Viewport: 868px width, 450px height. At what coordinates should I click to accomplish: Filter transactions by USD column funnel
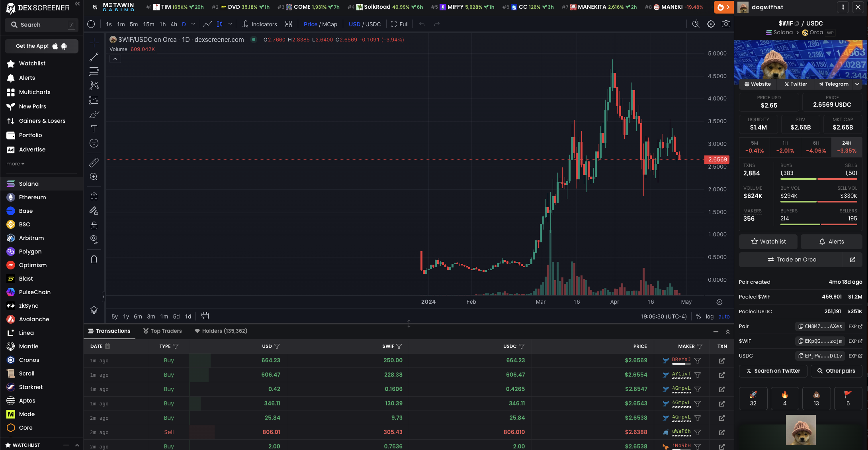277,346
